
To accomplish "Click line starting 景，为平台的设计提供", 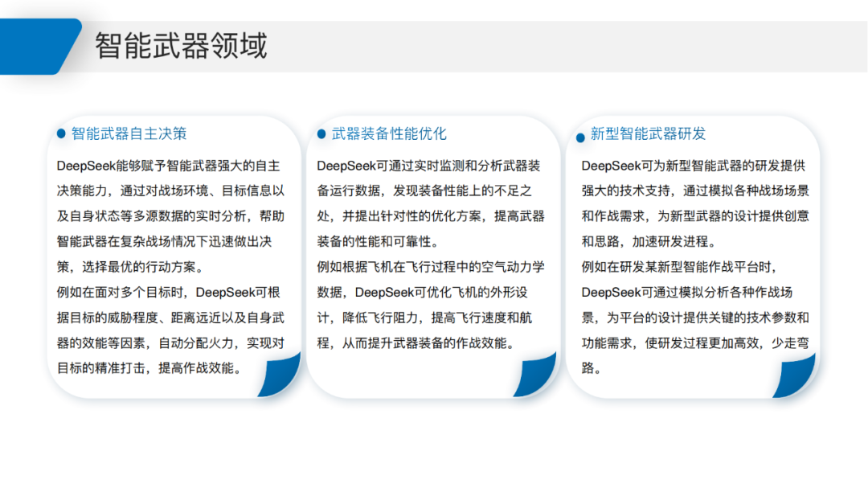I will point(695,318).
